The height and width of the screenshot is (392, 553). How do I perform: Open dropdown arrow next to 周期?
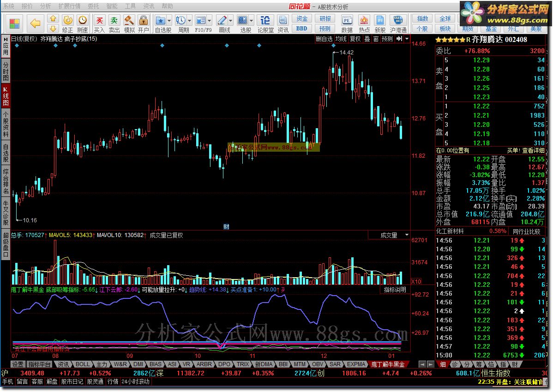pyautogui.click(x=190, y=20)
